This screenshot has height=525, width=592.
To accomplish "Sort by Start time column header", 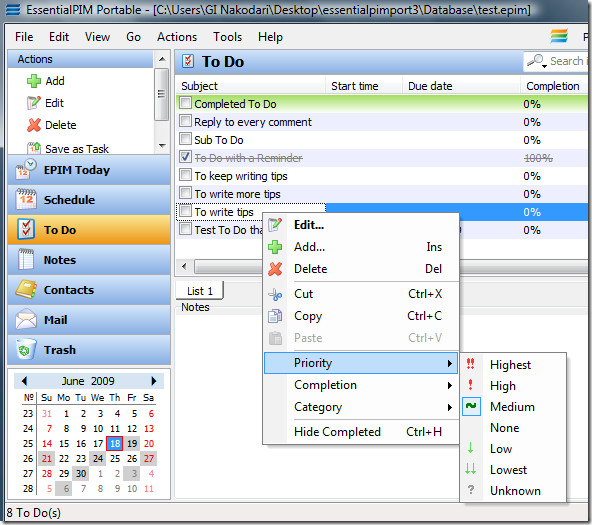I will click(364, 86).
